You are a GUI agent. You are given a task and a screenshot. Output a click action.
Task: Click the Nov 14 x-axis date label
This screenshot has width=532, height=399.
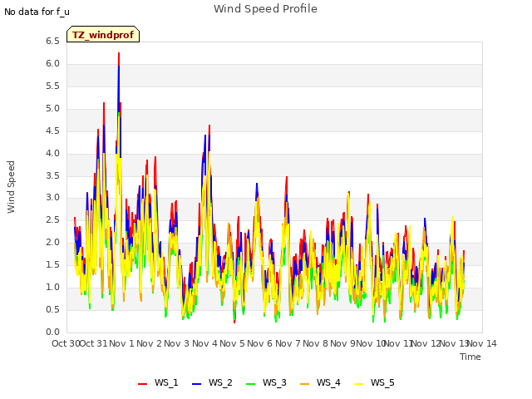tap(482, 343)
